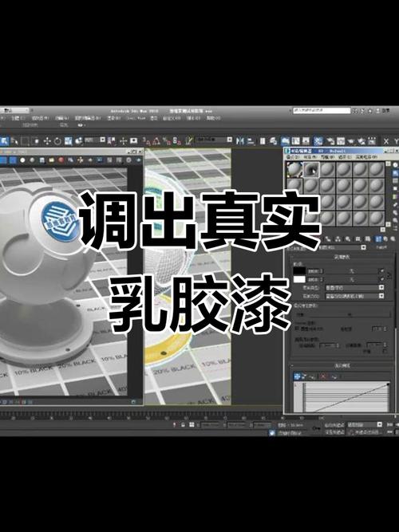
Task: Click the highlighted Show Map in Viewport icon
Action: pos(378,239)
